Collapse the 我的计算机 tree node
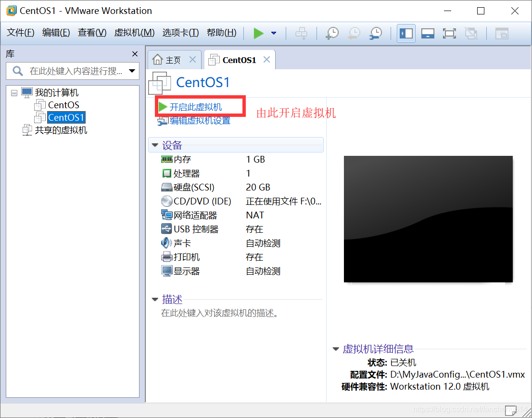 [x=14, y=93]
